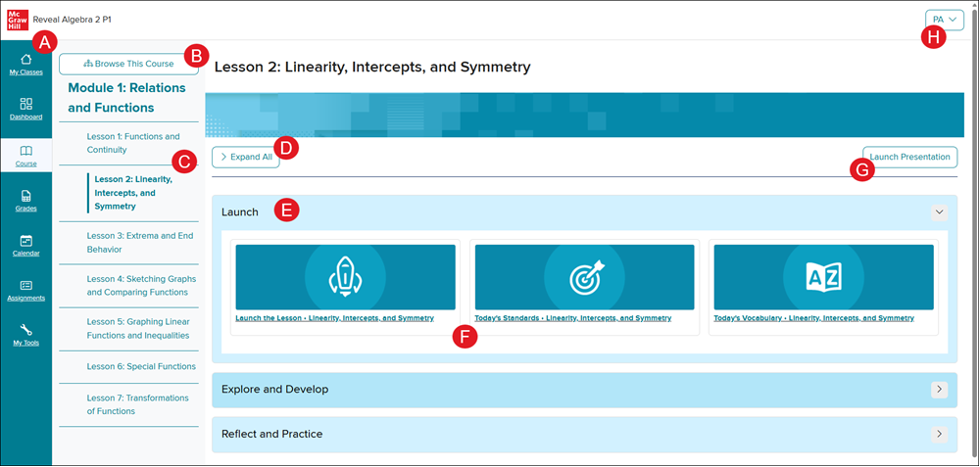Image resolution: width=980 pixels, height=467 pixels.
Task: Open the Calendar sidebar icon
Action: 25,245
